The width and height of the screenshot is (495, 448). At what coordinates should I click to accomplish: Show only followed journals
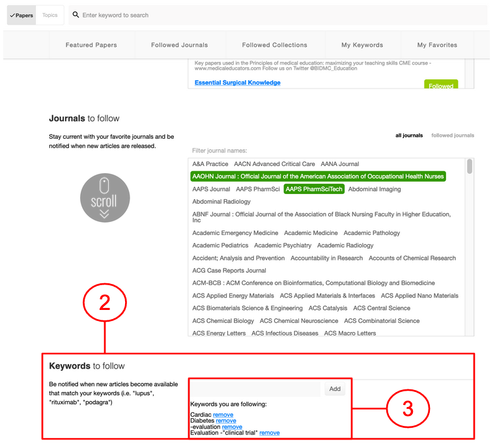click(452, 135)
